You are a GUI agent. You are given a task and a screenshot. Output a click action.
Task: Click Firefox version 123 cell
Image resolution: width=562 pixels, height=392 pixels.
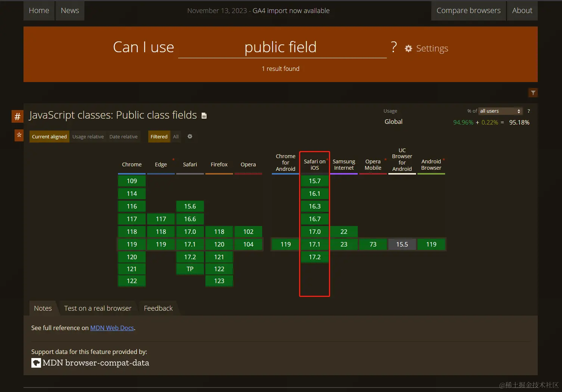click(x=219, y=281)
